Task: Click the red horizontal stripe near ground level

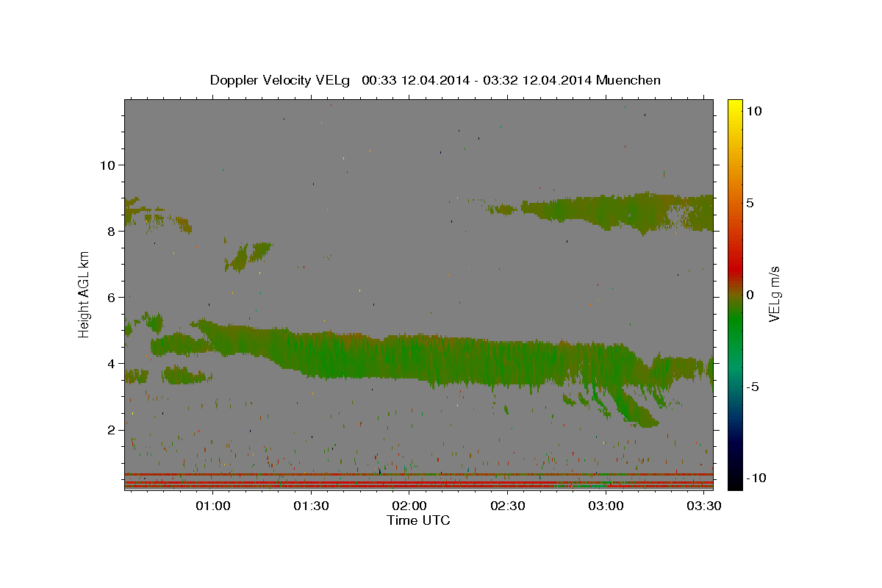Action: pos(418,474)
